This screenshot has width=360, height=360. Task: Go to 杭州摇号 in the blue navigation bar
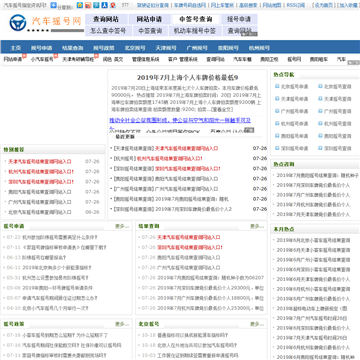(x=259, y=48)
